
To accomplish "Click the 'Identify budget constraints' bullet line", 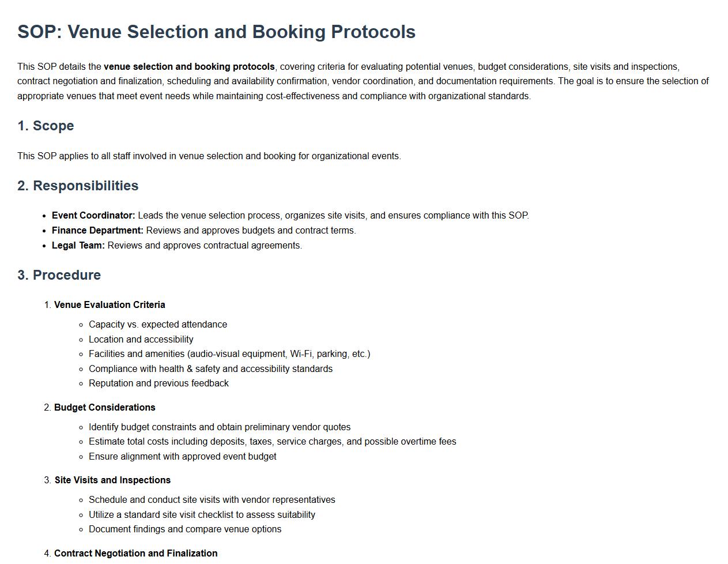I will tap(220, 427).
